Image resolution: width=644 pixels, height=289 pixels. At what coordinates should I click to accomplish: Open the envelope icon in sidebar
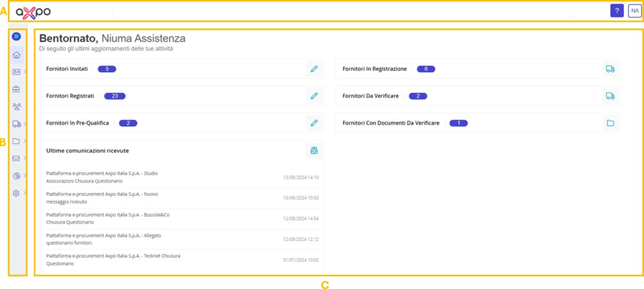[16, 158]
